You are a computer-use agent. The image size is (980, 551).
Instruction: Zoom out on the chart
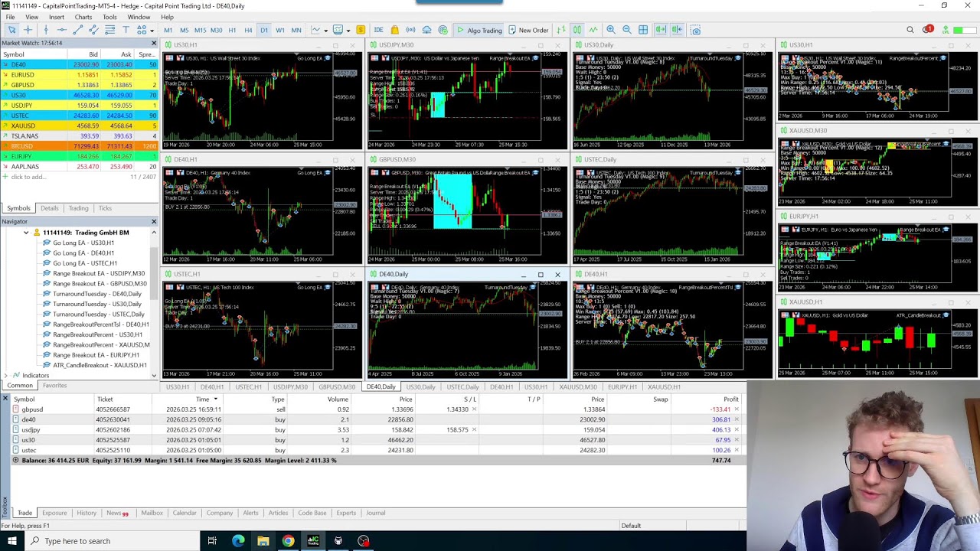pyautogui.click(x=627, y=30)
